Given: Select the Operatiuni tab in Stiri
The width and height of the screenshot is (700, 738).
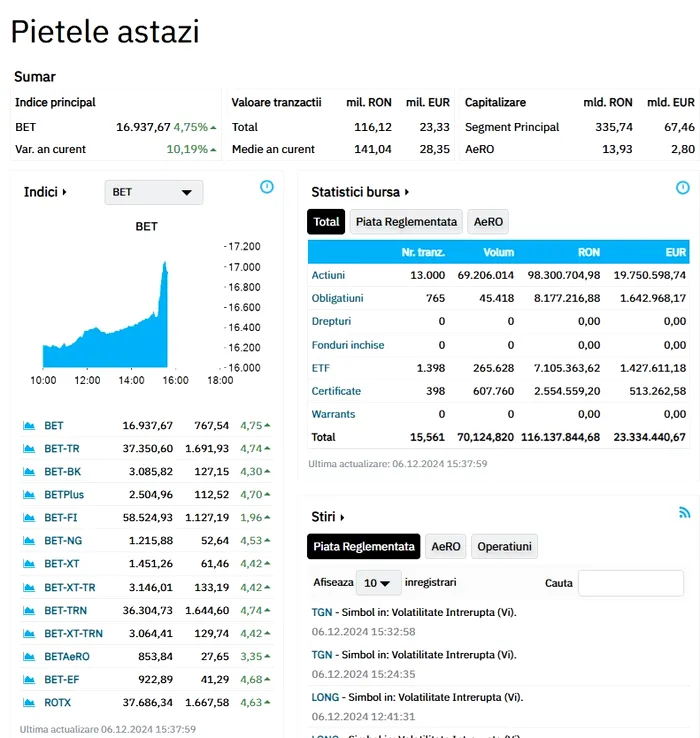Looking at the screenshot, I should pos(505,547).
